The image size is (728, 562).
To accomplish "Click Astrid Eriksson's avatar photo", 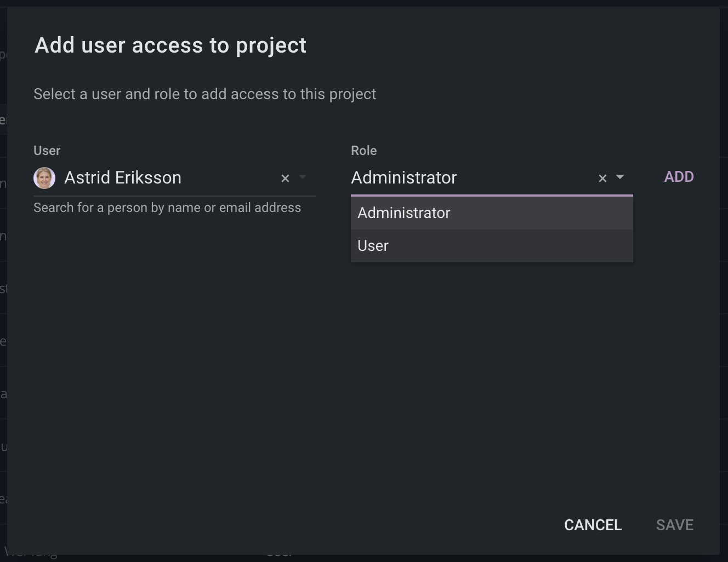I will click(44, 178).
